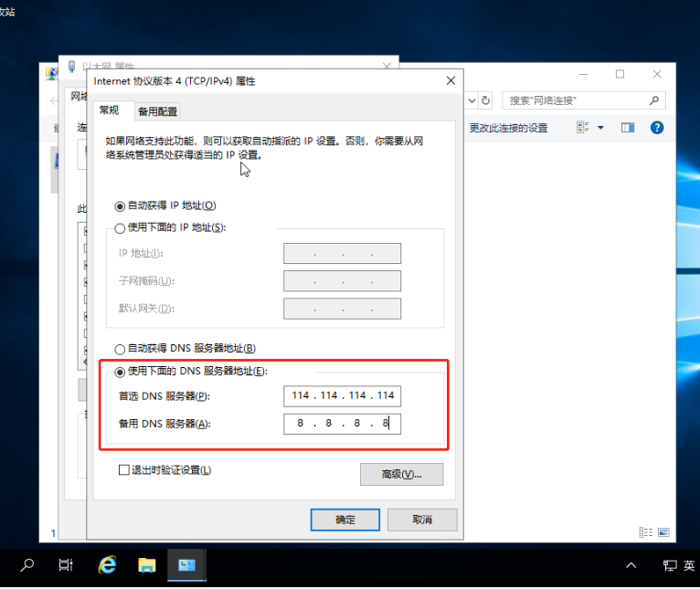
Task: Switch to the 备用配置 tab
Action: coord(157,111)
